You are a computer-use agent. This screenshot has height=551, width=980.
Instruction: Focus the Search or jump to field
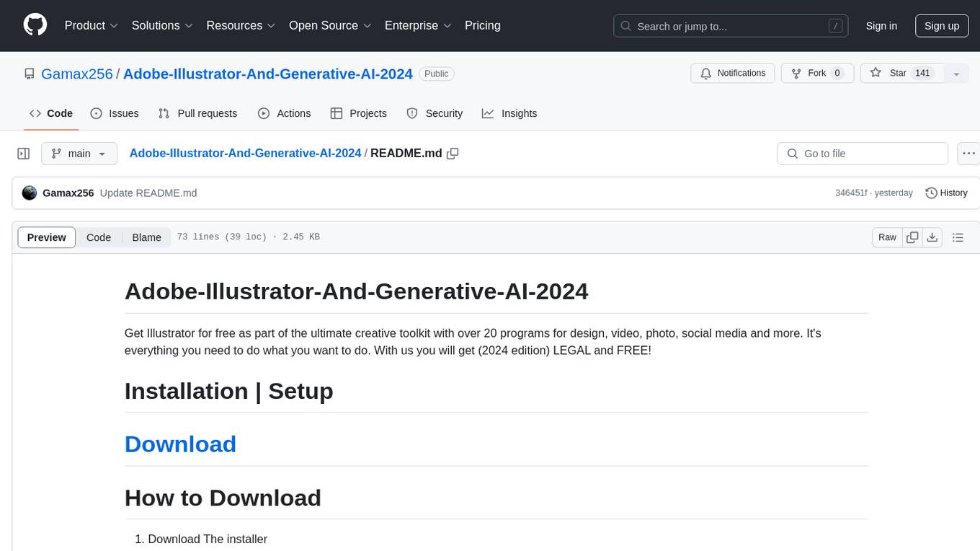click(729, 26)
